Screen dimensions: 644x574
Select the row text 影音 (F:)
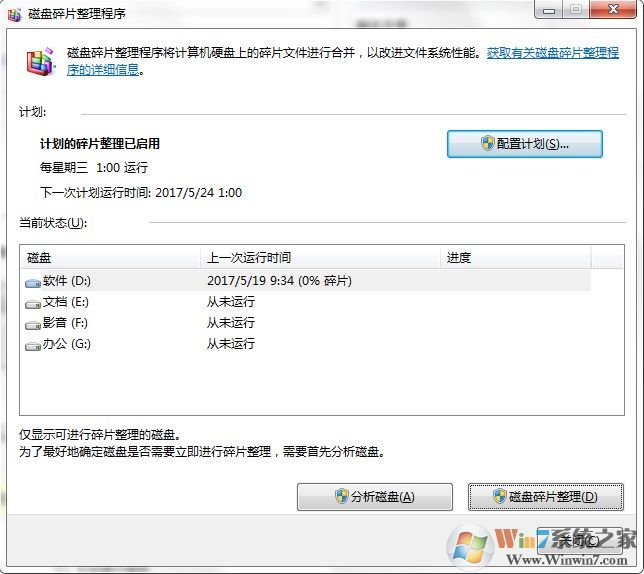[x=65, y=323]
